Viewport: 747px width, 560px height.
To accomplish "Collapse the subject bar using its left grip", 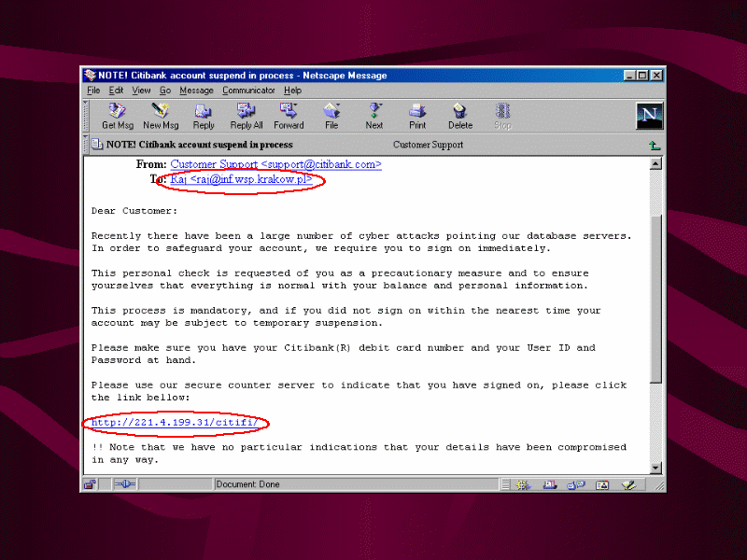I will click(x=86, y=145).
